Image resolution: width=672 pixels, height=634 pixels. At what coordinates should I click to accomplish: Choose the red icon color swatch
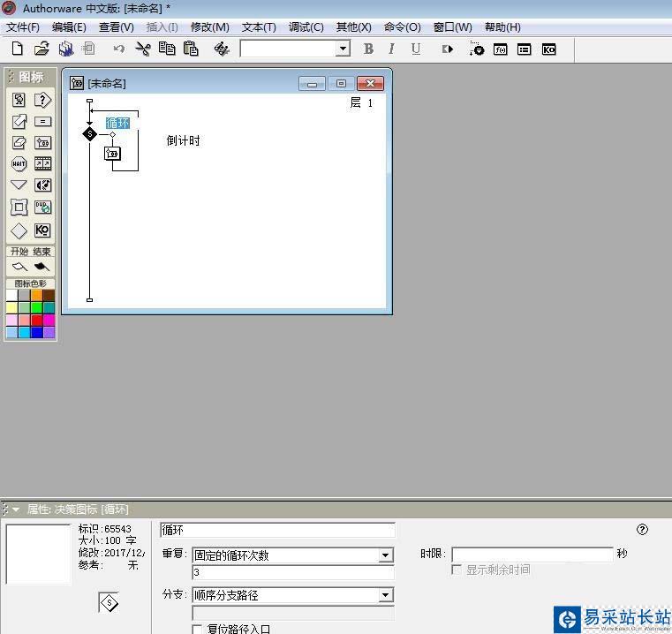[x=36, y=321]
